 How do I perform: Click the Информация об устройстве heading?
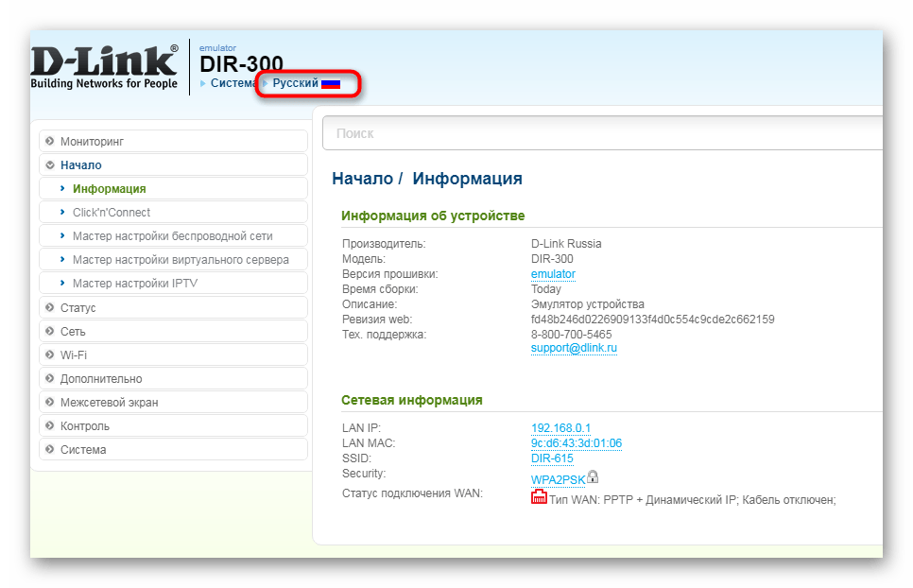coord(433,216)
